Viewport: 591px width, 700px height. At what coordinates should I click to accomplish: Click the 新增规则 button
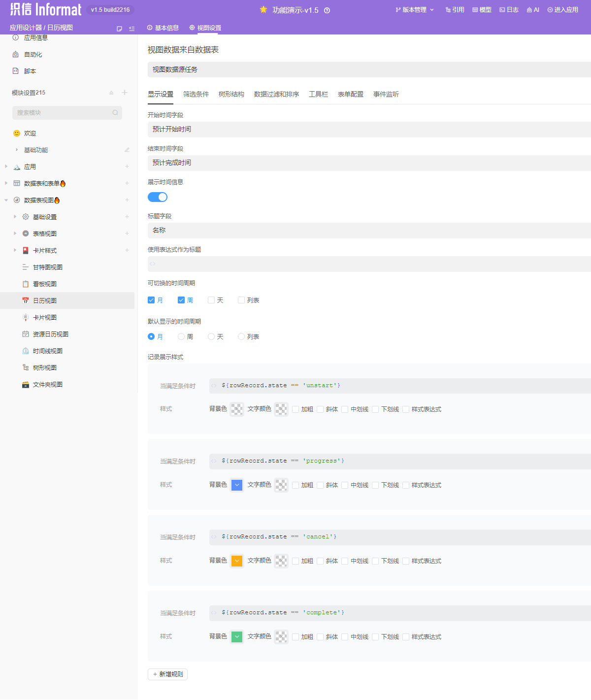(167, 674)
